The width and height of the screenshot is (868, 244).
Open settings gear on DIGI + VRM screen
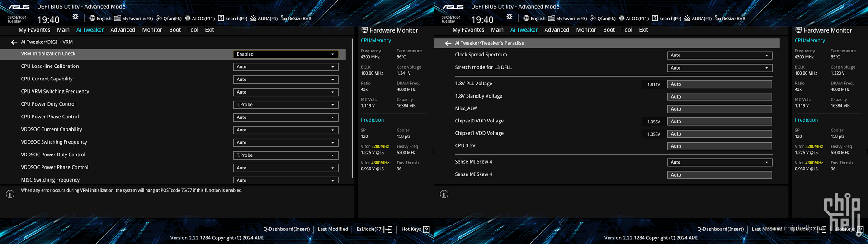(x=75, y=17)
